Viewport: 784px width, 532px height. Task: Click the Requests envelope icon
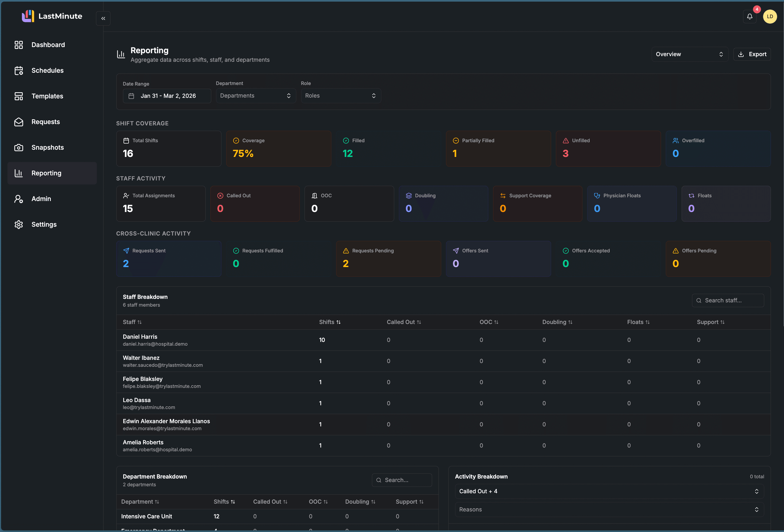tap(19, 122)
